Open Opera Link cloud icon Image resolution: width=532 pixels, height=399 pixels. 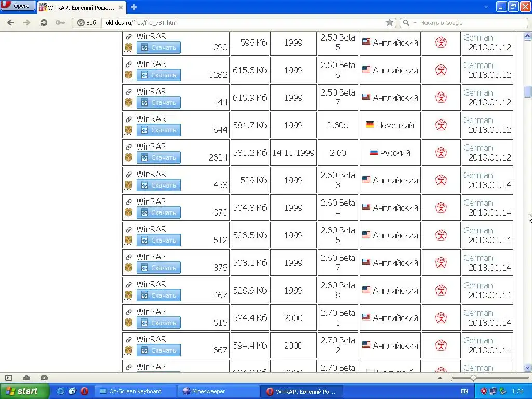(x=26, y=378)
